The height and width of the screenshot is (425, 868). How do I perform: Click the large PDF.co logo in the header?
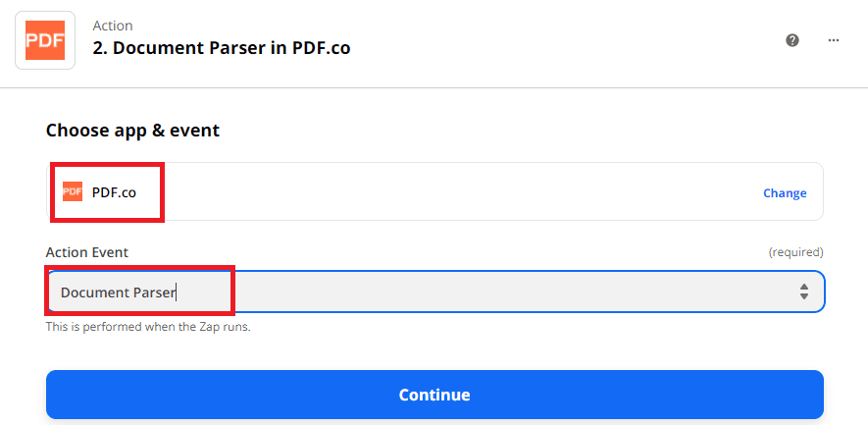(x=45, y=39)
